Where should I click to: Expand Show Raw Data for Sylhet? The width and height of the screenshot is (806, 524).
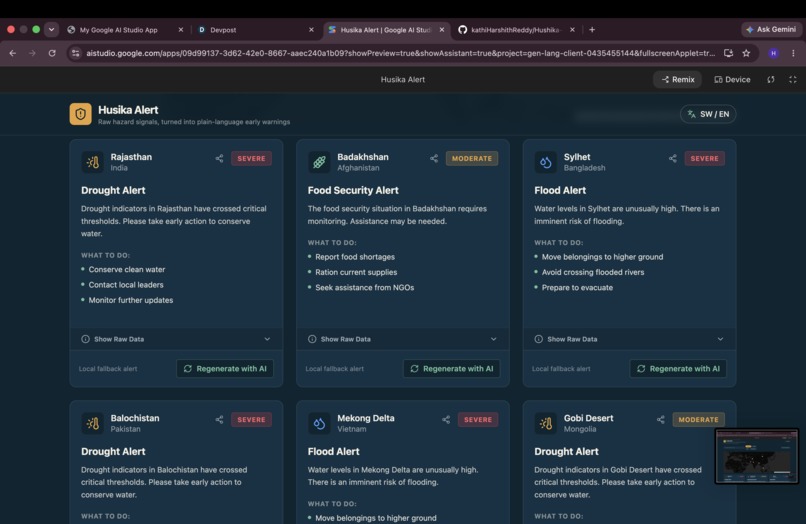[x=630, y=339]
